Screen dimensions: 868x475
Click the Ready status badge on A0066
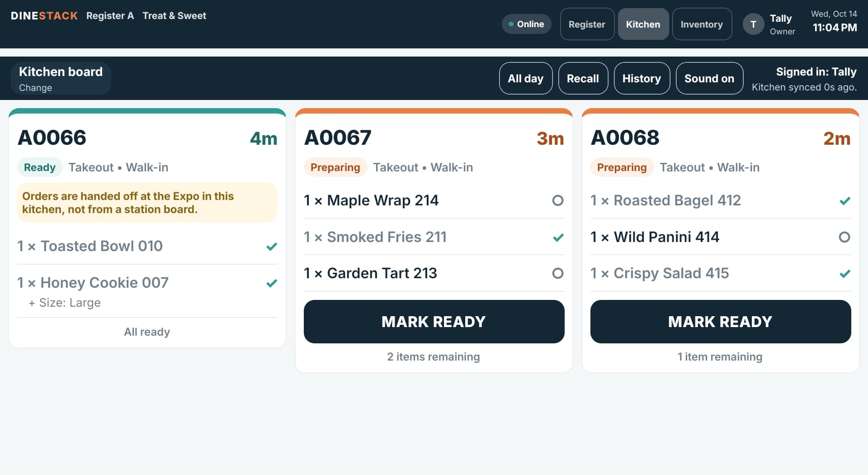coord(40,167)
